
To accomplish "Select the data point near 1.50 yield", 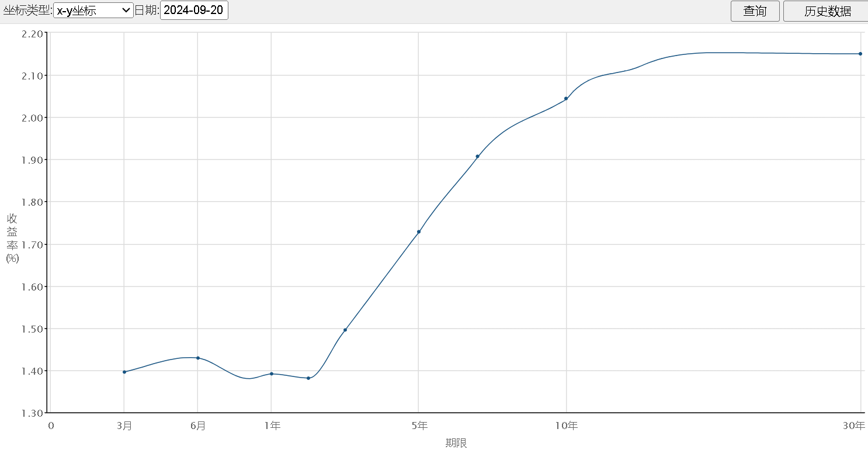I will point(345,330).
